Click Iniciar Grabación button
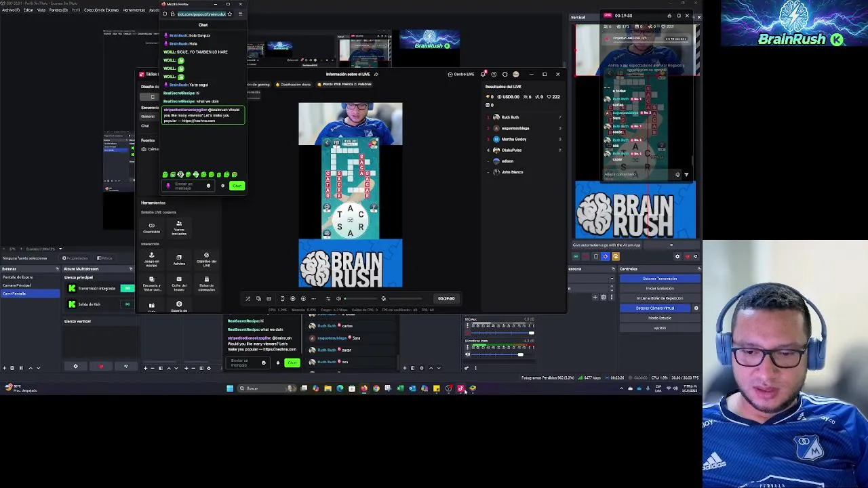 (x=660, y=288)
